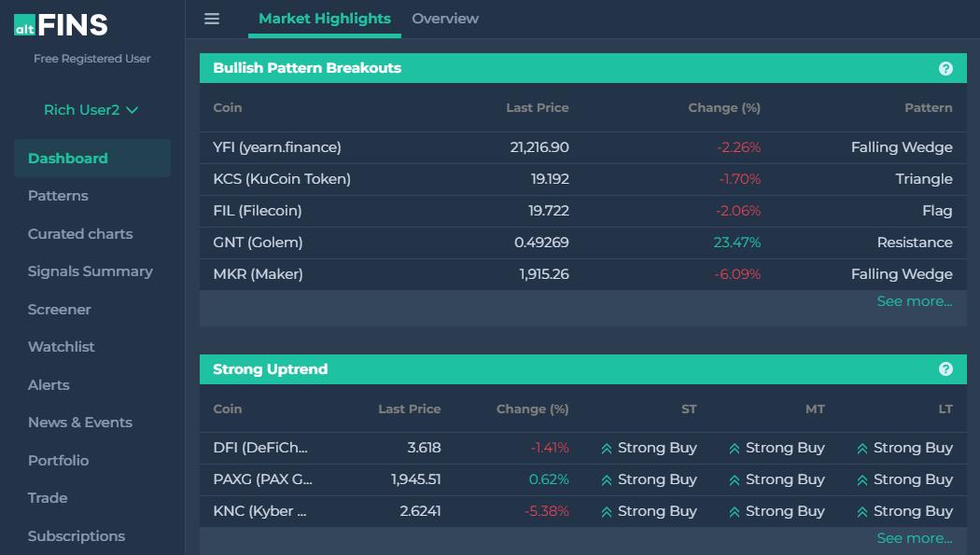This screenshot has height=555, width=980.
Task: Click MKR Falling Wedge pattern cell
Action: [x=902, y=274]
